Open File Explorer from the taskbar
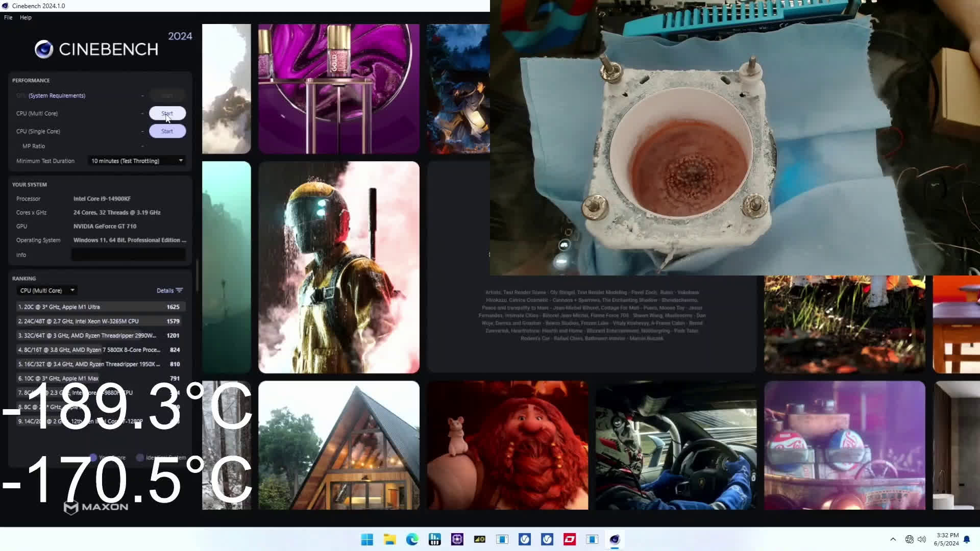Screen dimensions: 980x551 click(390, 539)
